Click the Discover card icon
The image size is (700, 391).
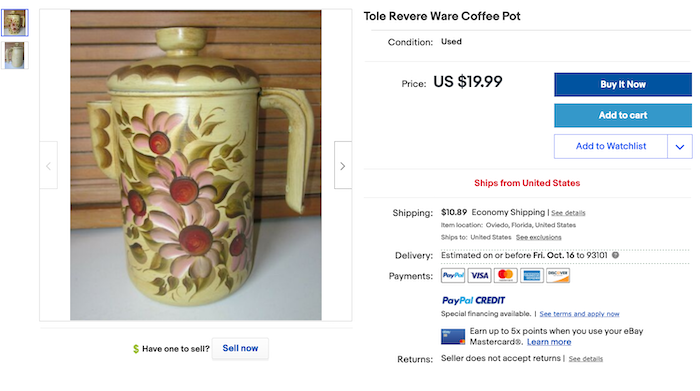pos(558,275)
